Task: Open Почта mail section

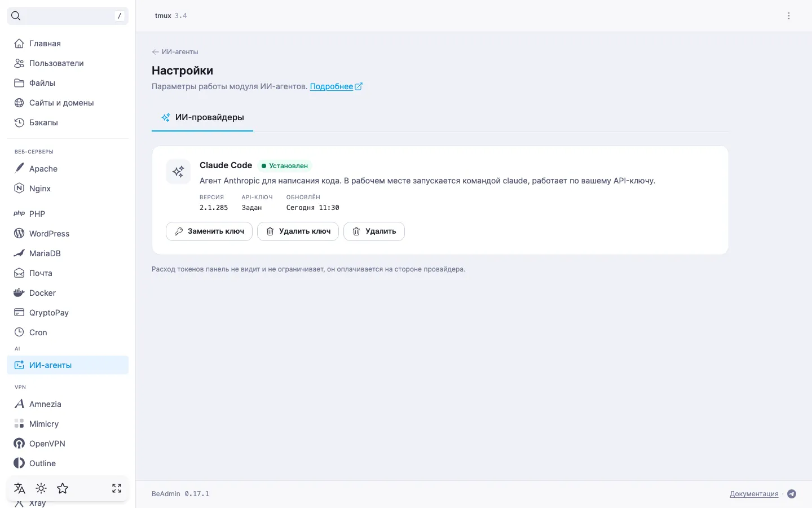Action: coord(68,273)
